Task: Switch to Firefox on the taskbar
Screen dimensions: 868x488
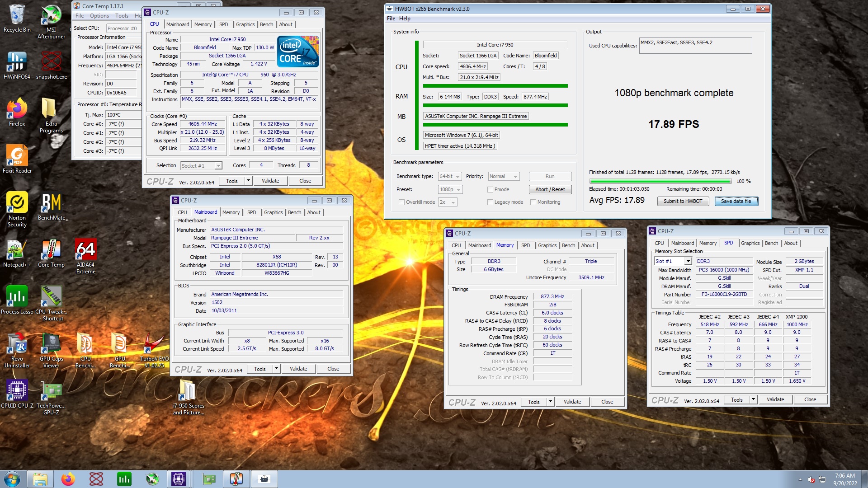Action: [68, 479]
